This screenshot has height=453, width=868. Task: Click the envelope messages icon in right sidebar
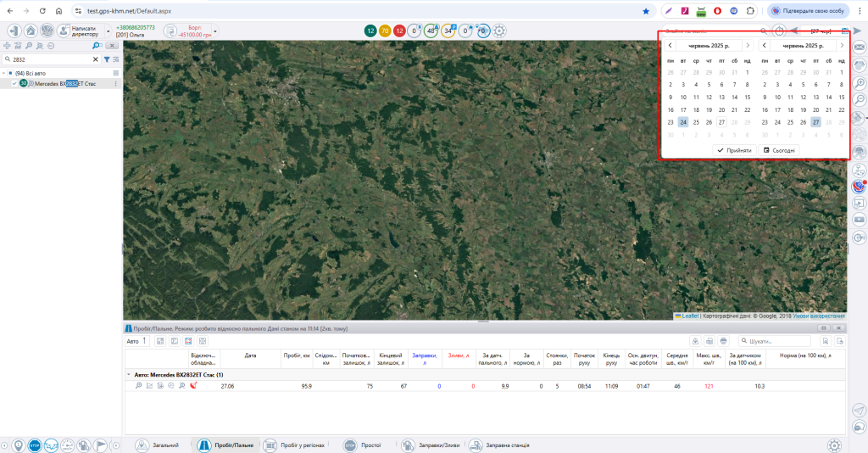point(860,48)
